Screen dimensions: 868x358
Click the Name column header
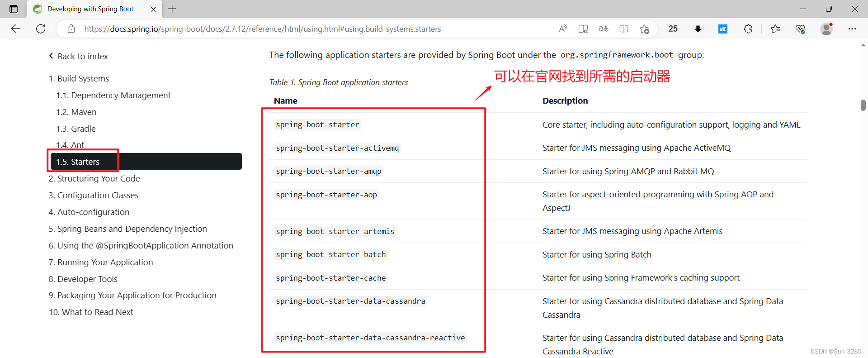click(x=286, y=100)
